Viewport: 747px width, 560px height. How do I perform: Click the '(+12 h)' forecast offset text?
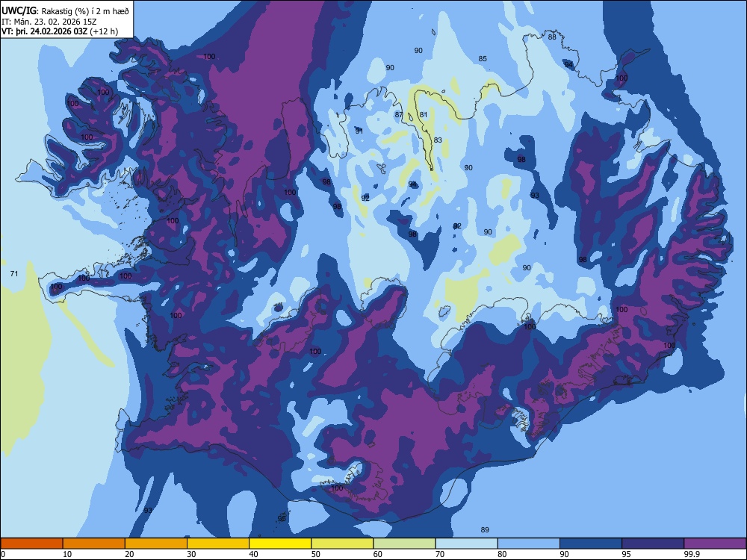click(x=104, y=31)
